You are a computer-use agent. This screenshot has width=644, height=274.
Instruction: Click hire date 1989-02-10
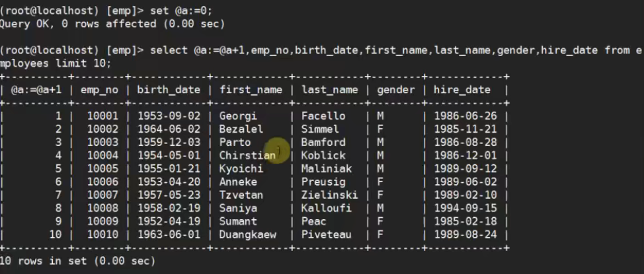(x=465, y=195)
